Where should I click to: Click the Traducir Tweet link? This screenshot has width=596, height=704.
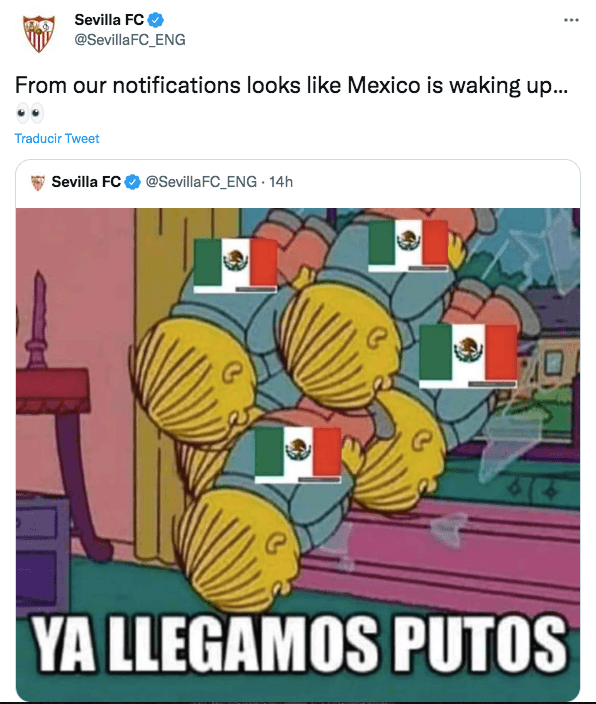(x=57, y=138)
